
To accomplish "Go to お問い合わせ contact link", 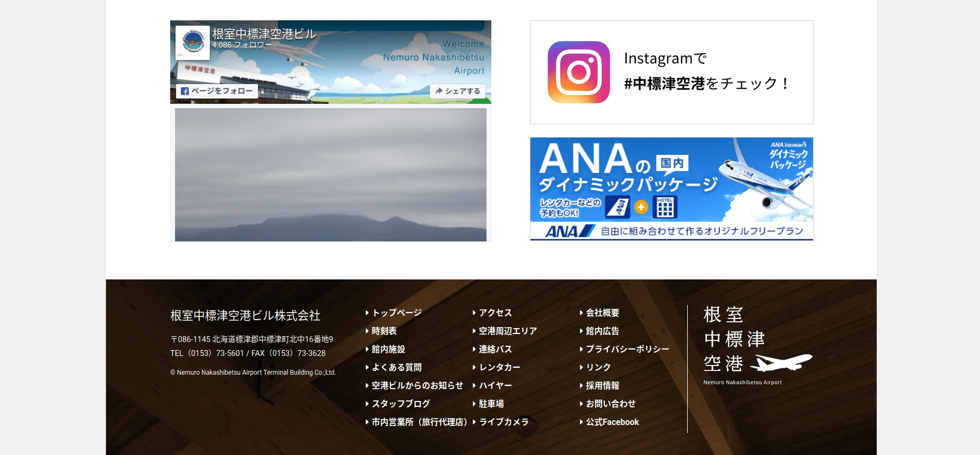I will click(611, 404).
